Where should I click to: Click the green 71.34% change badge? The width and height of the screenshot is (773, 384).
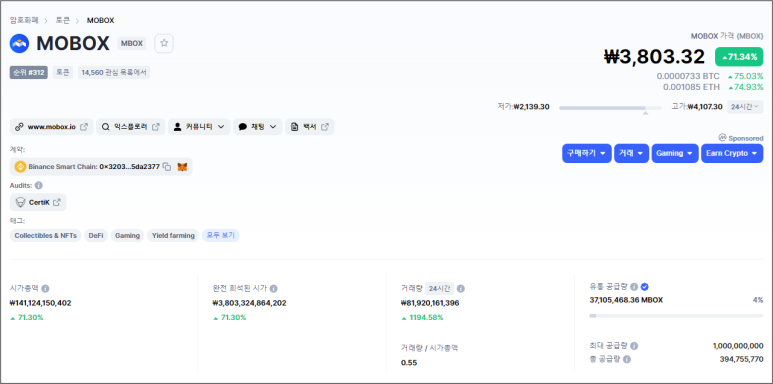(739, 57)
